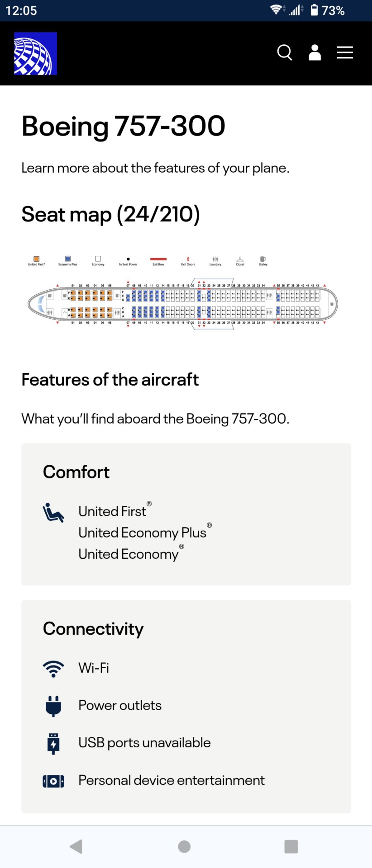Tap the United First legend swatch
The height and width of the screenshot is (868, 372).
pyautogui.click(x=37, y=259)
